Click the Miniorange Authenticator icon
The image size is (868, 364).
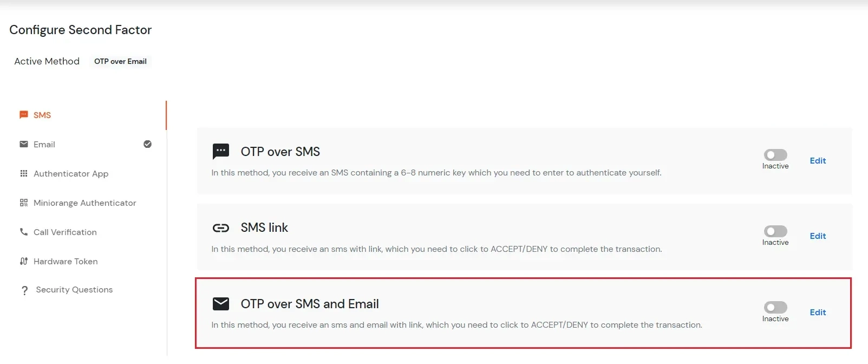pyautogui.click(x=23, y=203)
